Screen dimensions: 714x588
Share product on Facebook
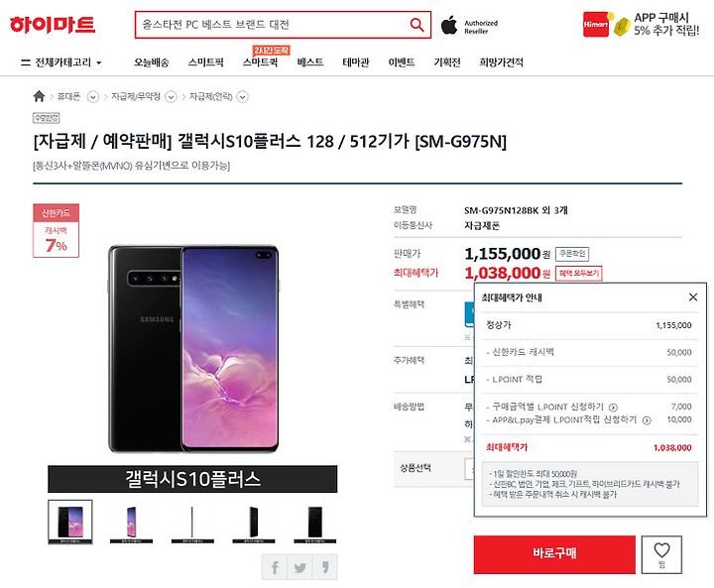[x=275, y=567]
